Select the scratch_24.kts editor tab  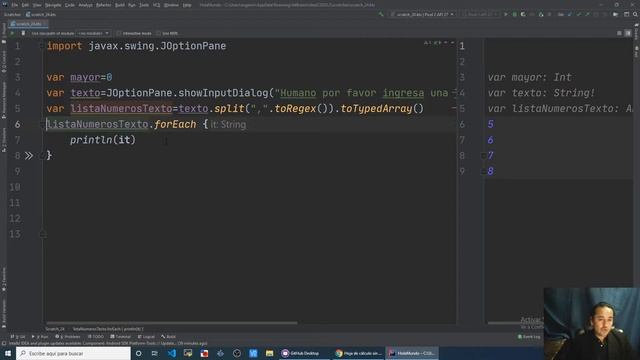tap(28, 24)
